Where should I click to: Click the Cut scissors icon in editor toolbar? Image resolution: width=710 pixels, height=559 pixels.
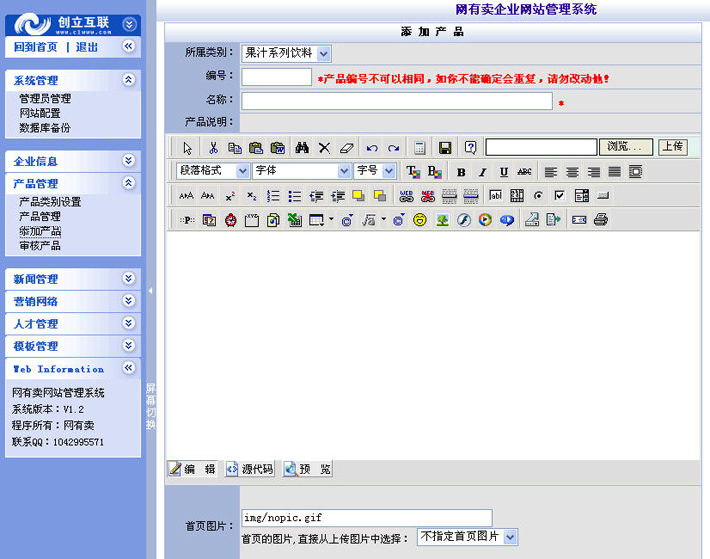tap(213, 147)
